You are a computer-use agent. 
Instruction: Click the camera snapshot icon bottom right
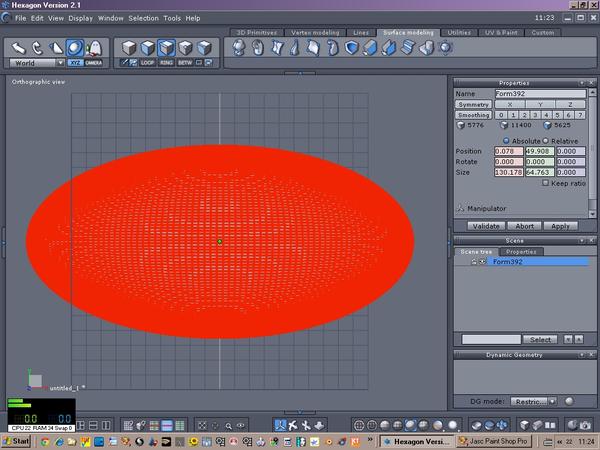point(585,425)
